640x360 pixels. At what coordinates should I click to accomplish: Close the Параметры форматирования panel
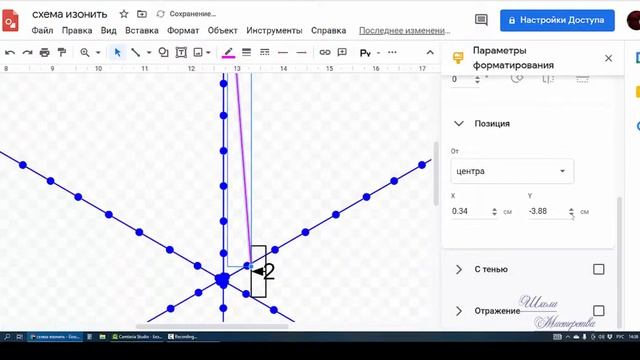[608, 58]
